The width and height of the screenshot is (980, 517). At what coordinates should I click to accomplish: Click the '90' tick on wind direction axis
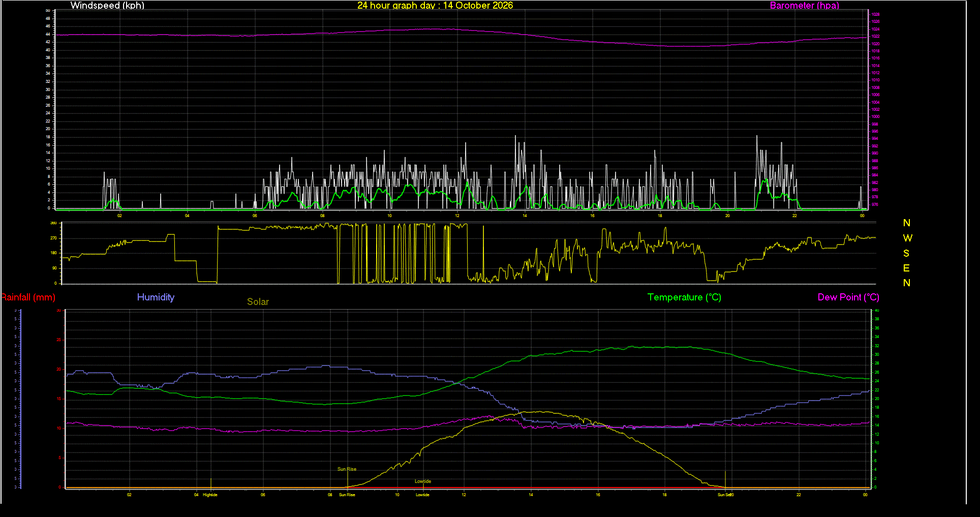pos(54,268)
